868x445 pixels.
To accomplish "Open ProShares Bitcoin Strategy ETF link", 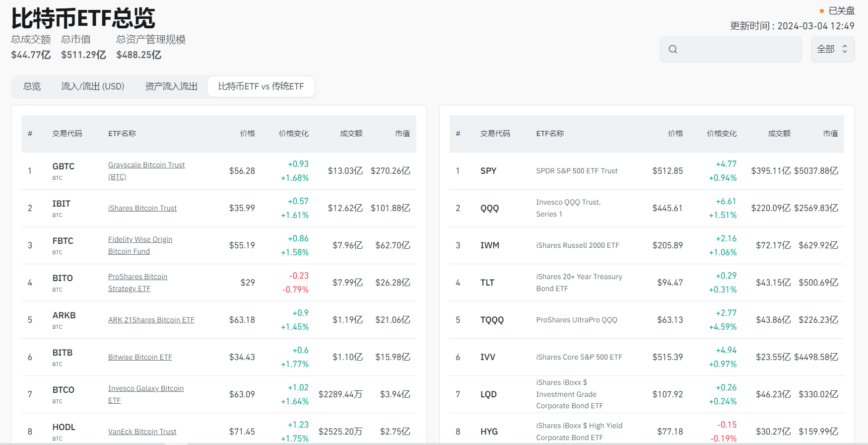I will point(137,283).
